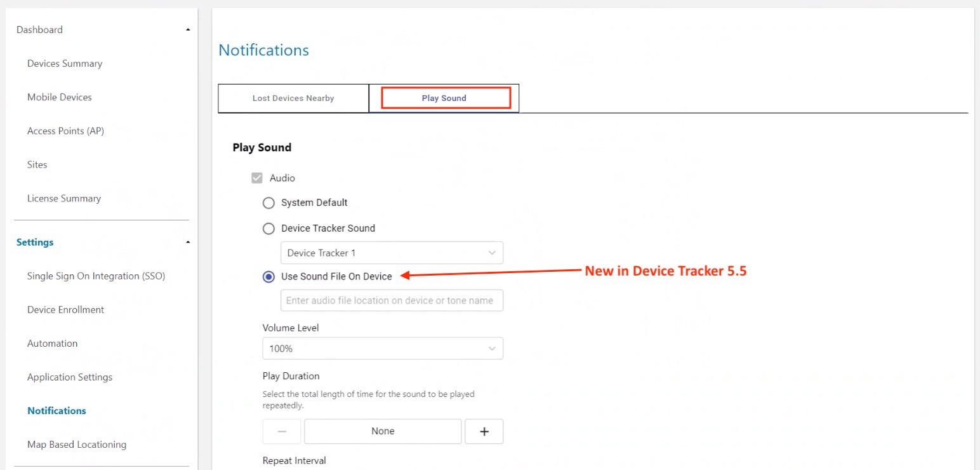Viewport: 980px width, 470px height.
Task: Click the play duration description text
Action: pos(369,399)
